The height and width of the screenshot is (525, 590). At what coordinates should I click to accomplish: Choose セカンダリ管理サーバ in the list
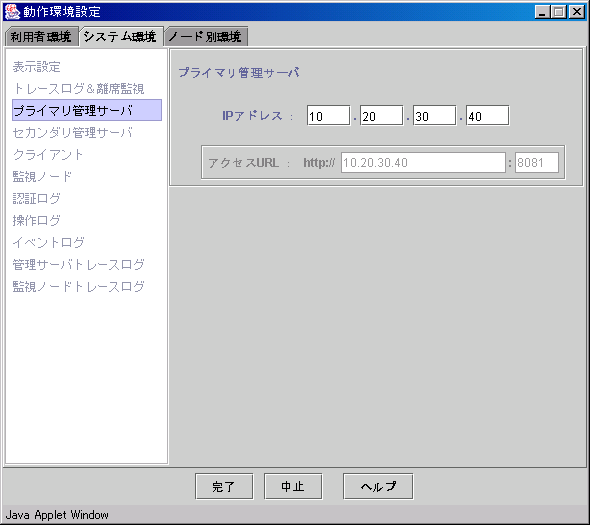click(x=73, y=132)
